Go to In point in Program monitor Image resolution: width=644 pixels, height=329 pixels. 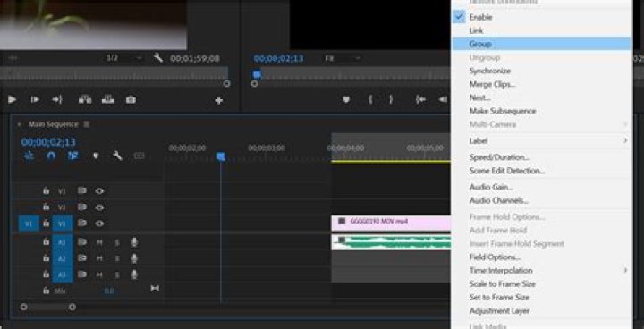point(420,99)
